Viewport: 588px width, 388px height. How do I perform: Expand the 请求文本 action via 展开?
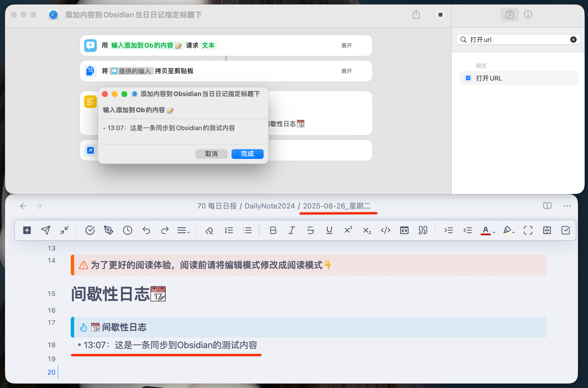point(346,45)
